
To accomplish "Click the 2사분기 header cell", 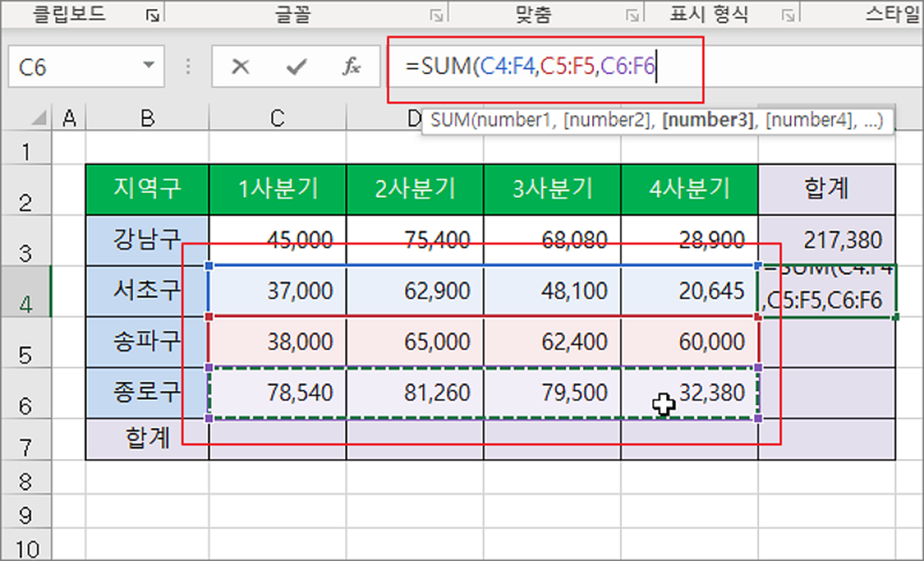I will (x=415, y=189).
